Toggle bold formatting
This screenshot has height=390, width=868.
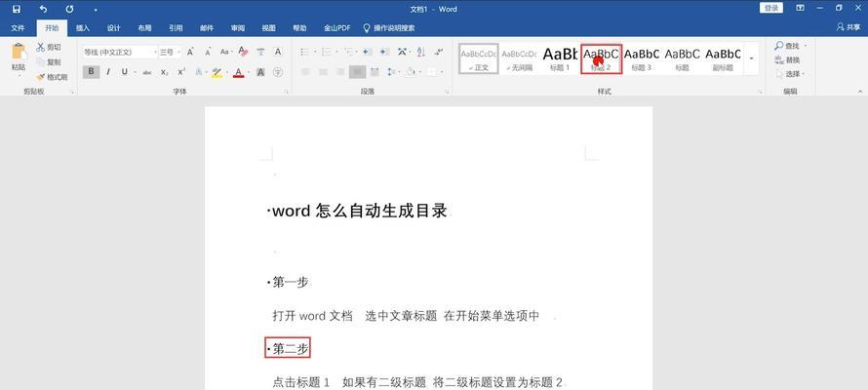coord(91,72)
